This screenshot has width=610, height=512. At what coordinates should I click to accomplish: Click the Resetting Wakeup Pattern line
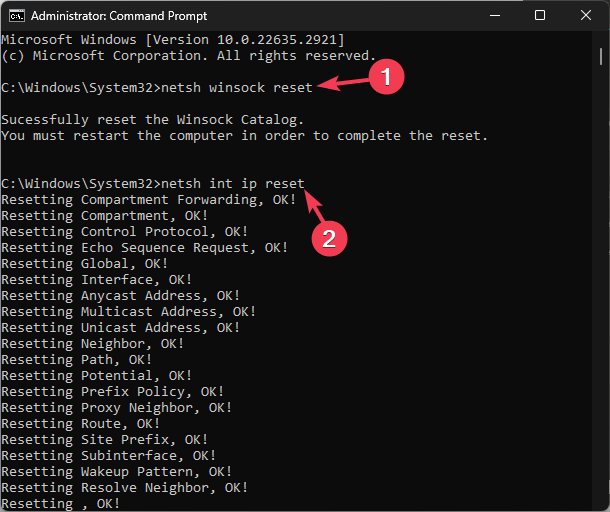(x=116, y=472)
